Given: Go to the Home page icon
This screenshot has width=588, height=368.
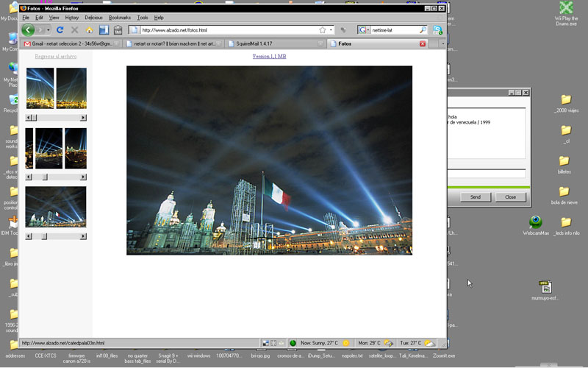Looking at the screenshot, I should 89,30.
